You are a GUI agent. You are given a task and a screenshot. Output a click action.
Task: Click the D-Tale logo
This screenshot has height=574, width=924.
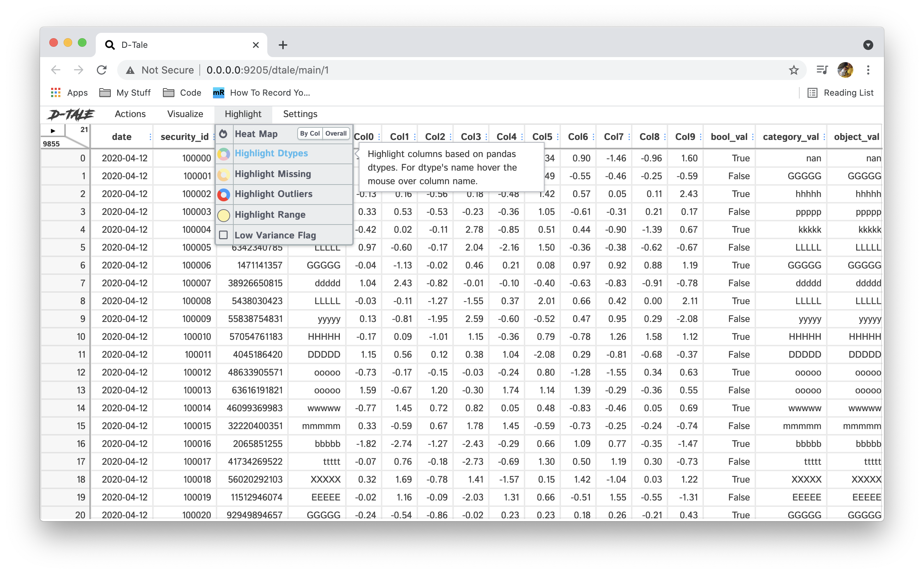71,114
